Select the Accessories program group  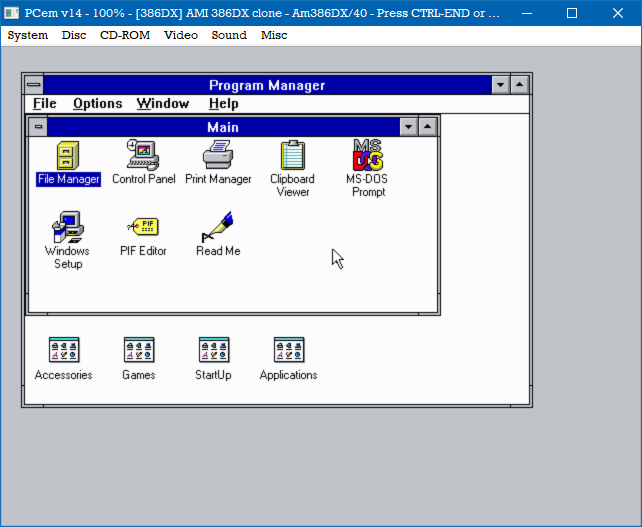click(x=64, y=350)
